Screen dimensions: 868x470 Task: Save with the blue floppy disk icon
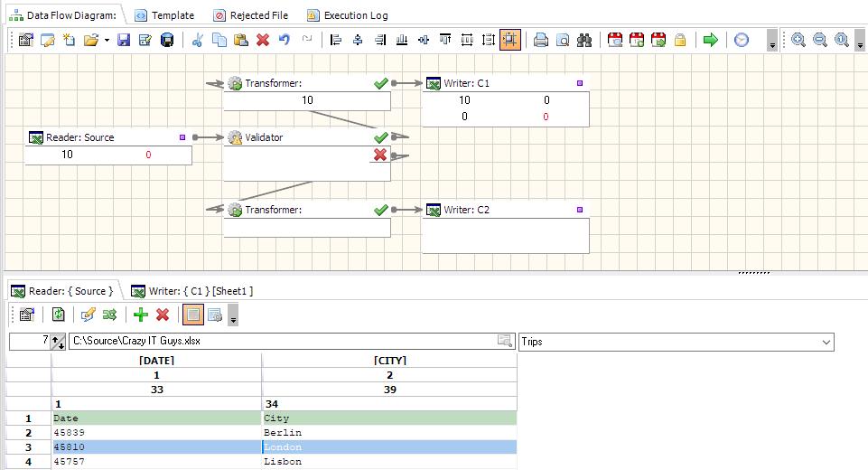(x=124, y=40)
